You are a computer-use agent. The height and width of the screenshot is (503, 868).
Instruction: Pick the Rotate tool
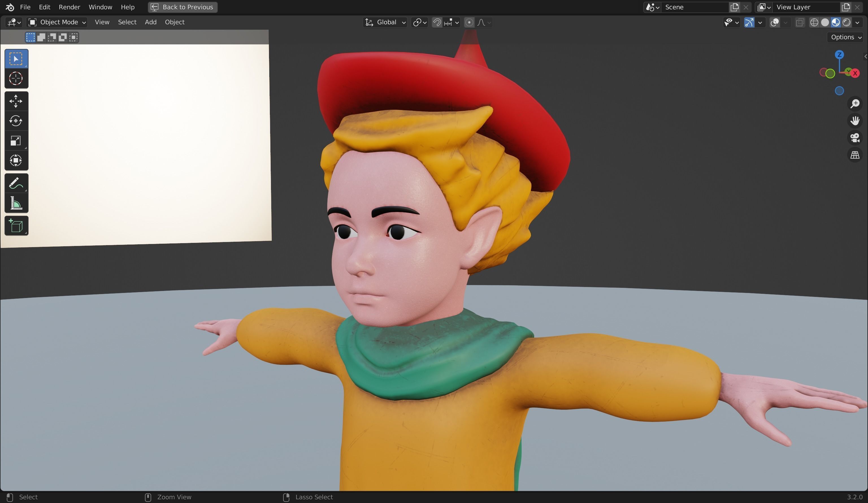click(x=16, y=121)
